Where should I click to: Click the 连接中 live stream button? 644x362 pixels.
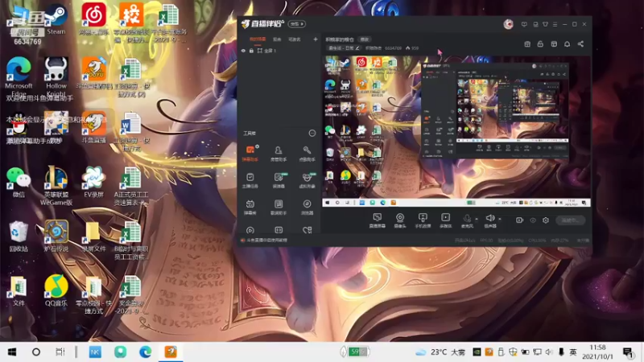[570, 220]
